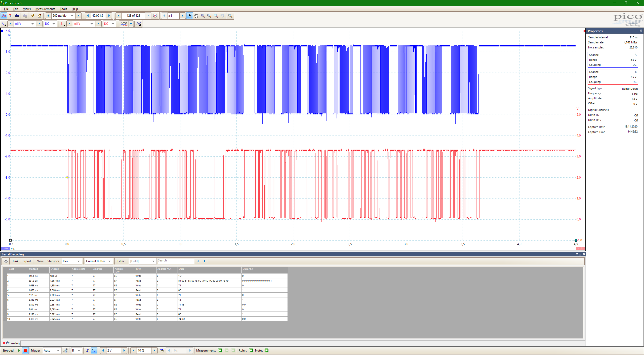Open the Tools menu
This screenshot has width=644, height=355.
[63, 9]
